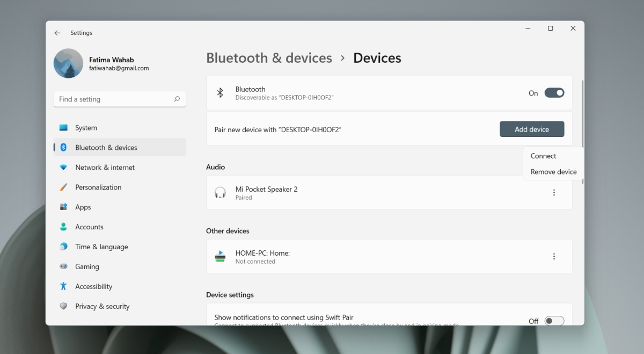Click the breadcrumb chevron separator
Viewport: 644px width, 354px height.
(x=342, y=58)
